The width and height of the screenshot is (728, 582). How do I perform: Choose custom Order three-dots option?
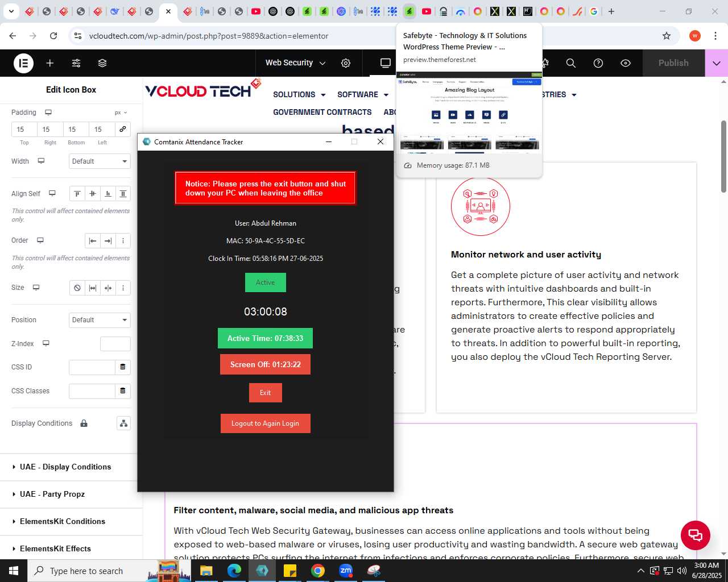[123, 241]
